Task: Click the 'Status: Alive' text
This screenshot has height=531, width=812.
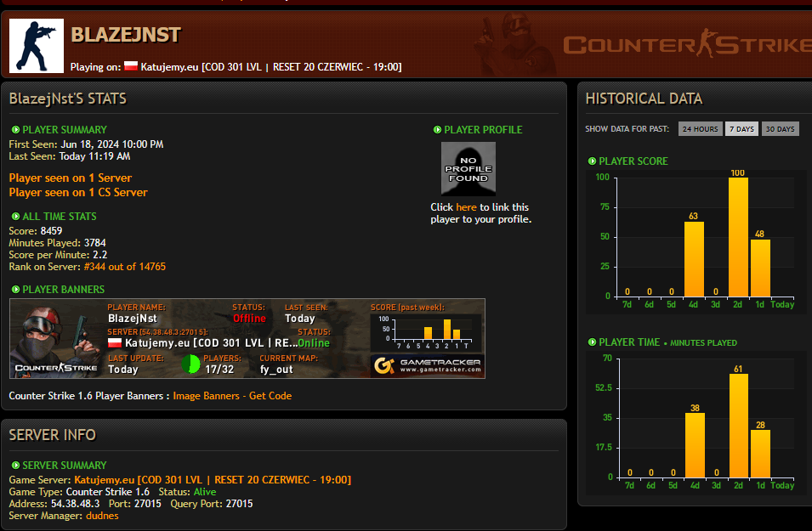Action: [x=187, y=492]
